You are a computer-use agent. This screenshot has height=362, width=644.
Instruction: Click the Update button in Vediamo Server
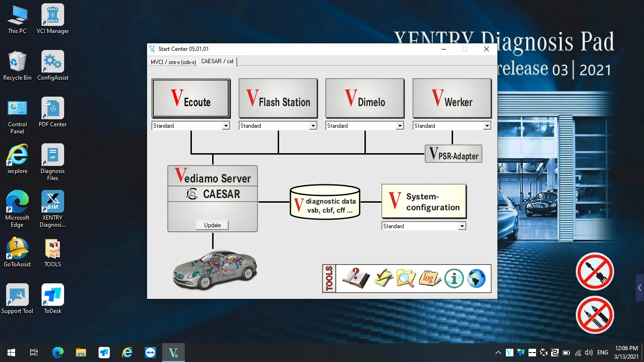[x=212, y=225]
